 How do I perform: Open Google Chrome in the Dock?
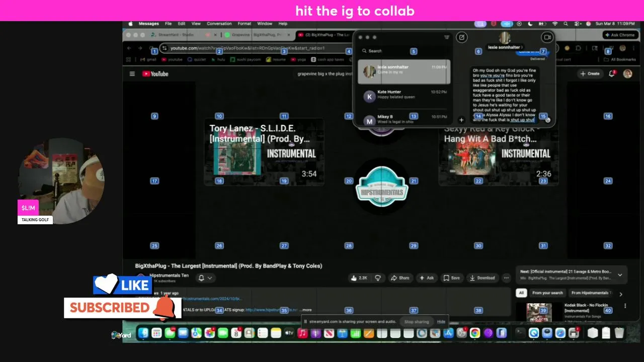click(x=475, y=333)
